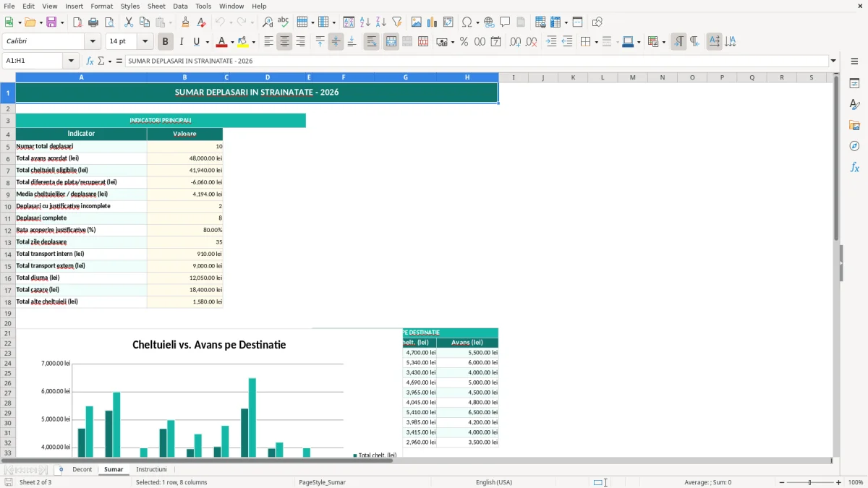Viewport: 868px width, 488px height.
Task: Click the Print icon
Action: click(x=93, y=22)
